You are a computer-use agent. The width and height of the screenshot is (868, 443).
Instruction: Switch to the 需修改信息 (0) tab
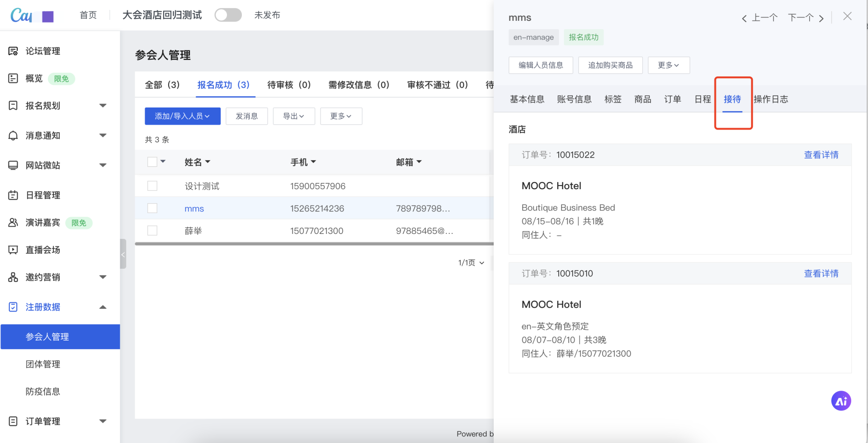click(359, 85)
